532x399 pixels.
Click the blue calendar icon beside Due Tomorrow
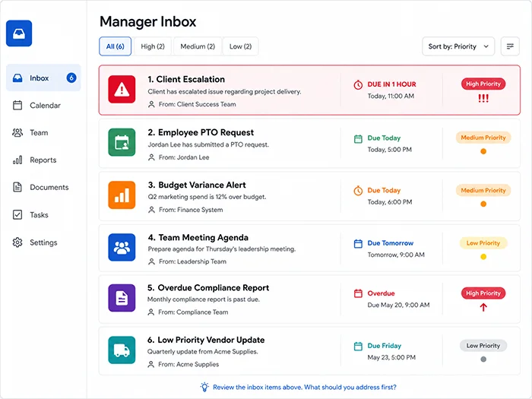(x=358, y=244)
